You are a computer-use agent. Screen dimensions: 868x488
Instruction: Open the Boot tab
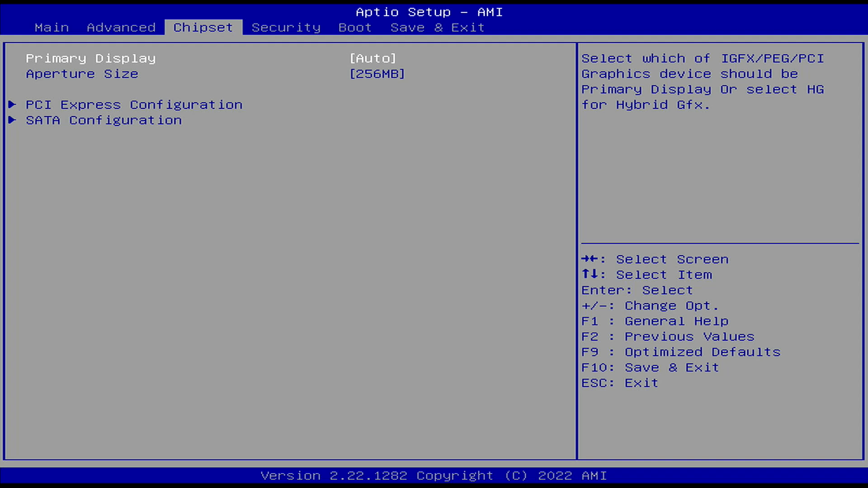tap(355, 28)
